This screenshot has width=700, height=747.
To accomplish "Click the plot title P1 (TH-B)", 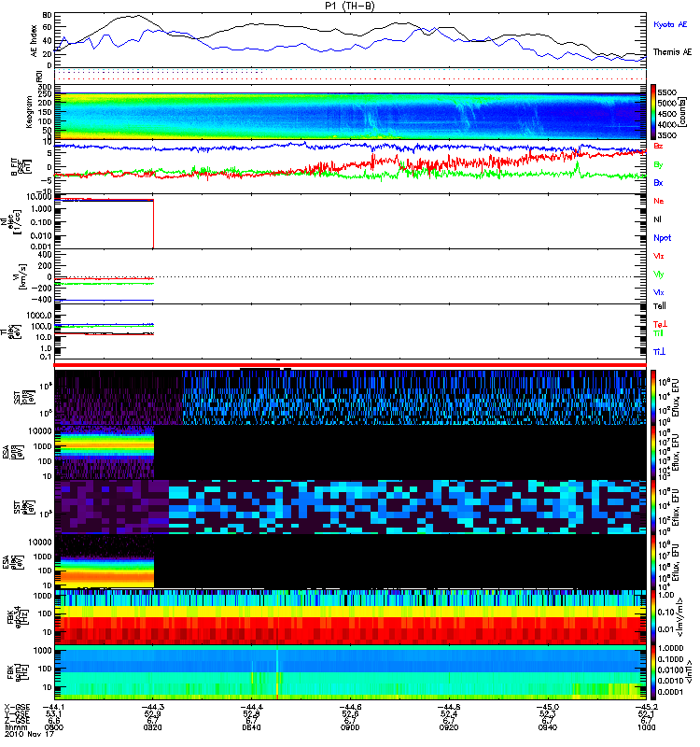I will [350, 6].
